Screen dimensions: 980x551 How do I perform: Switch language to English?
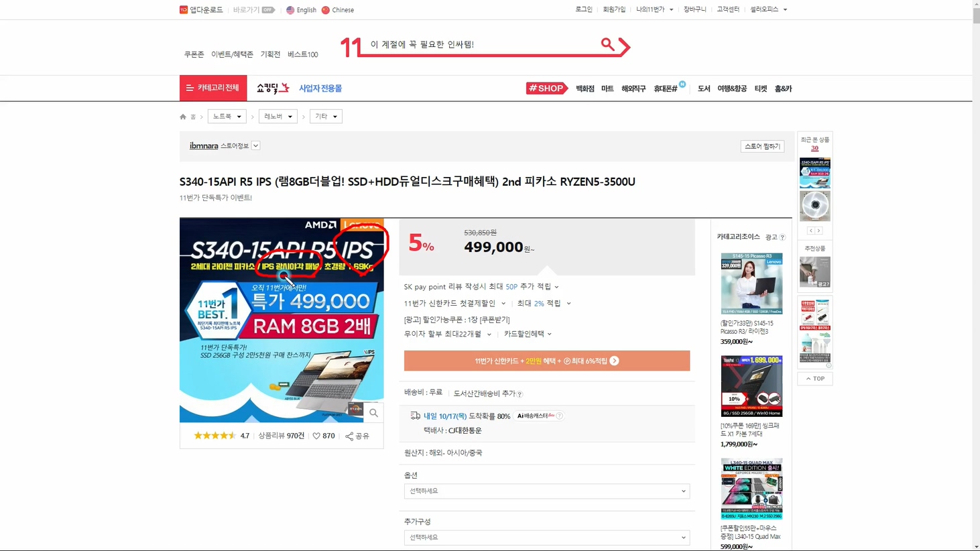click(x=301, y=10)
